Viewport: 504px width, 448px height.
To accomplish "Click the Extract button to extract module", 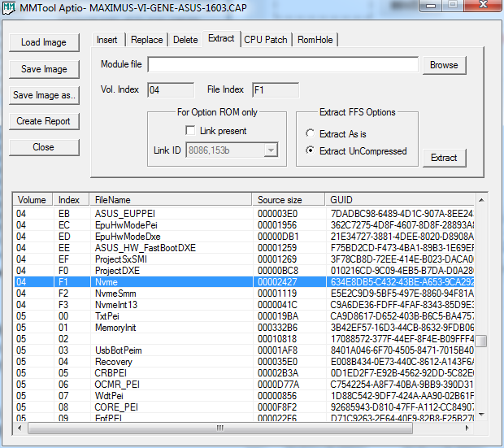I will (444, 158).
